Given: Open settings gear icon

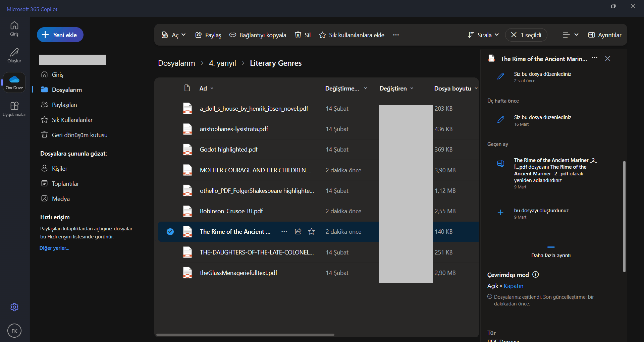Looking at the screenshot, I should [14, 307].
